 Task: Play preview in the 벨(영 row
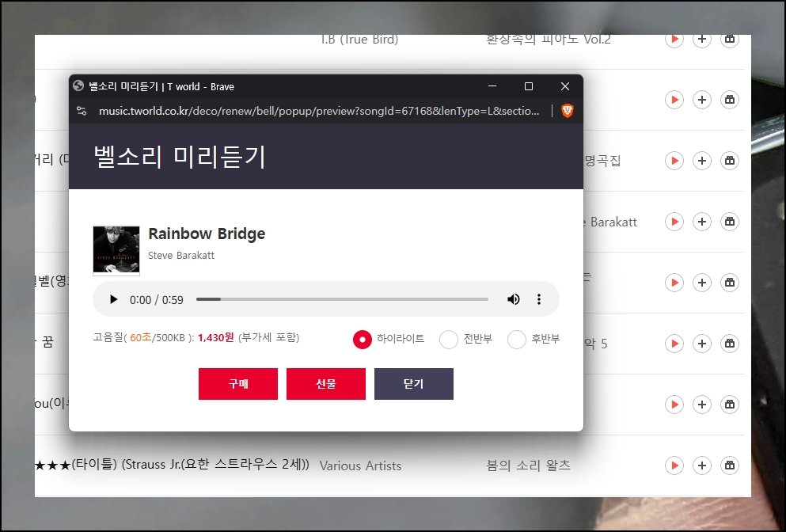click(674, 283)
